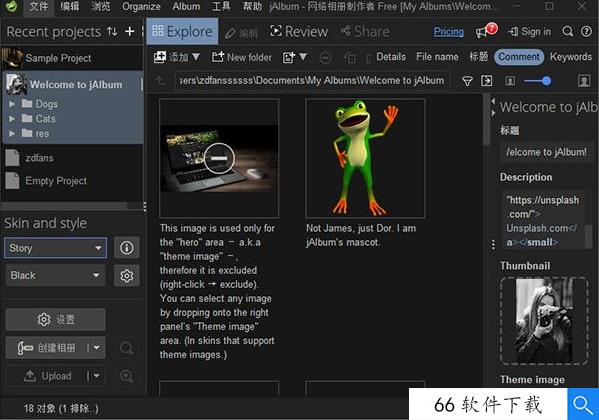Click the folder path field
Viewport: 599px width, 420px height.
312,81
